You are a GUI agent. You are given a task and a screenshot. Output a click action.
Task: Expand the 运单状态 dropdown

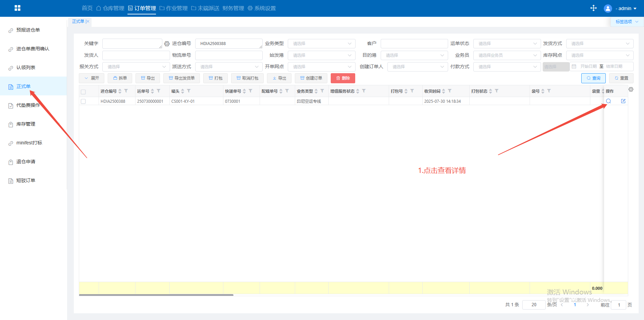tap(506, 44)
